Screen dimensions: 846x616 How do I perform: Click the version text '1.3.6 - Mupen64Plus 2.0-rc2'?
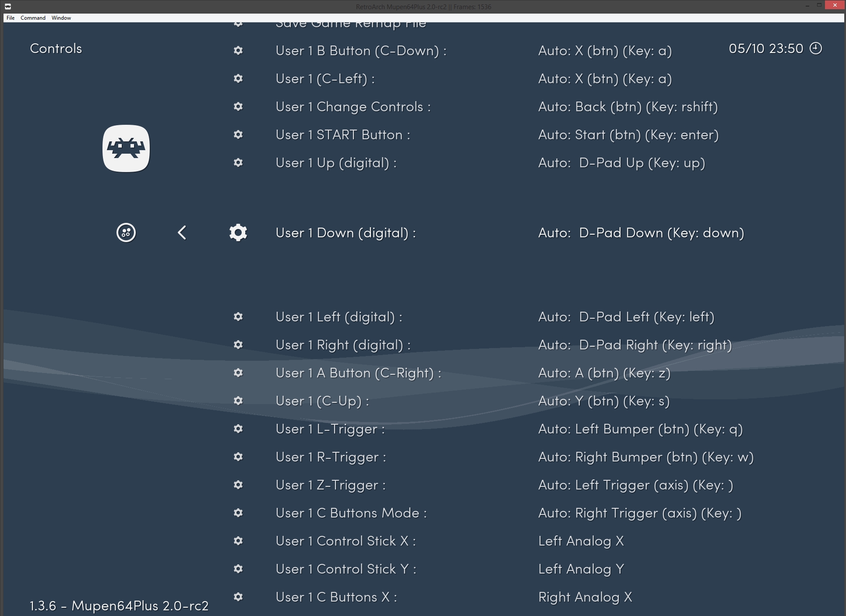(x=119, y=606)
